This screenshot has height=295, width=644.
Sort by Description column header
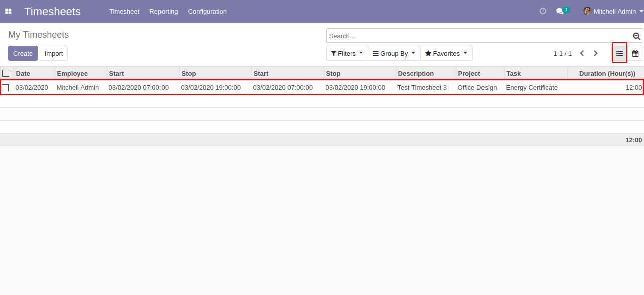(x=426, y=73)
